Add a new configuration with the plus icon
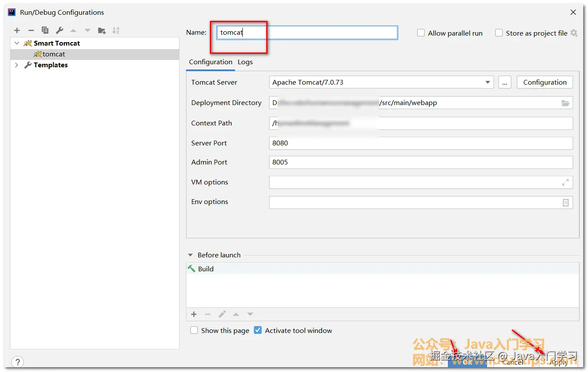 coord(17,30)
